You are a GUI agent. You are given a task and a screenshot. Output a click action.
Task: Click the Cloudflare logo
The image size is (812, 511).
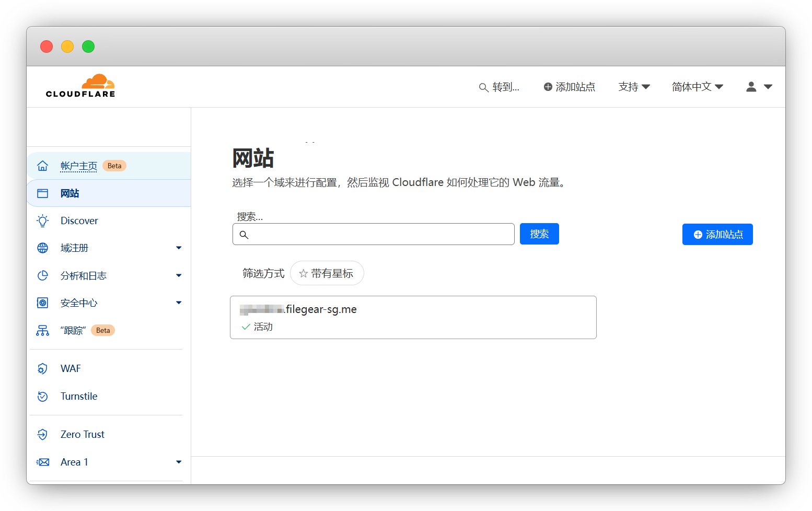pyautogui.click(x=80, y=86)
